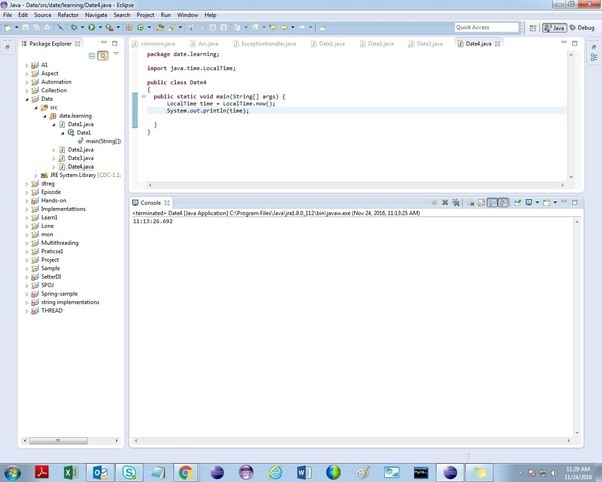Click the New file toolbar icon
Image resolution: width=602 pixels, height=482 pixels.
tap(8, 27)
